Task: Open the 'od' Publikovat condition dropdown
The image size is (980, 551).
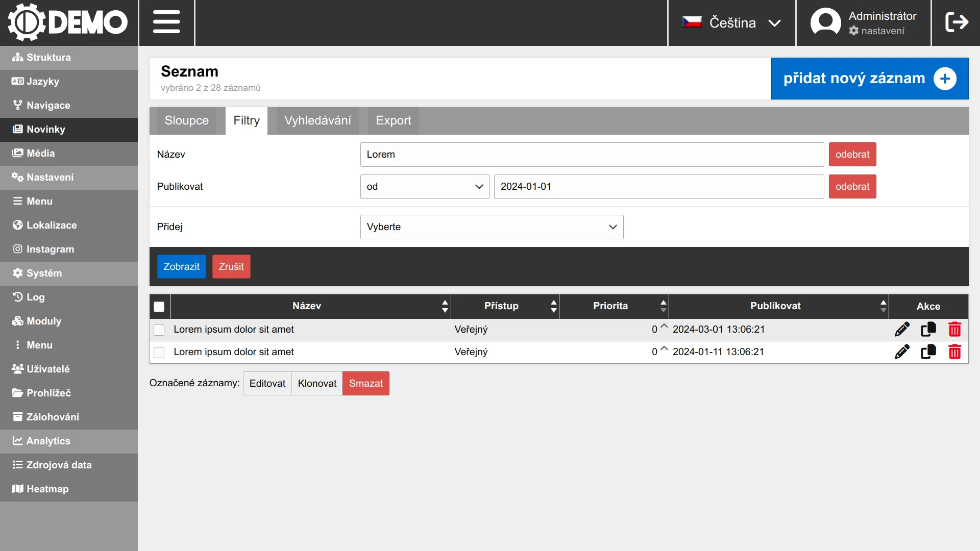Action: coord(424,187)
